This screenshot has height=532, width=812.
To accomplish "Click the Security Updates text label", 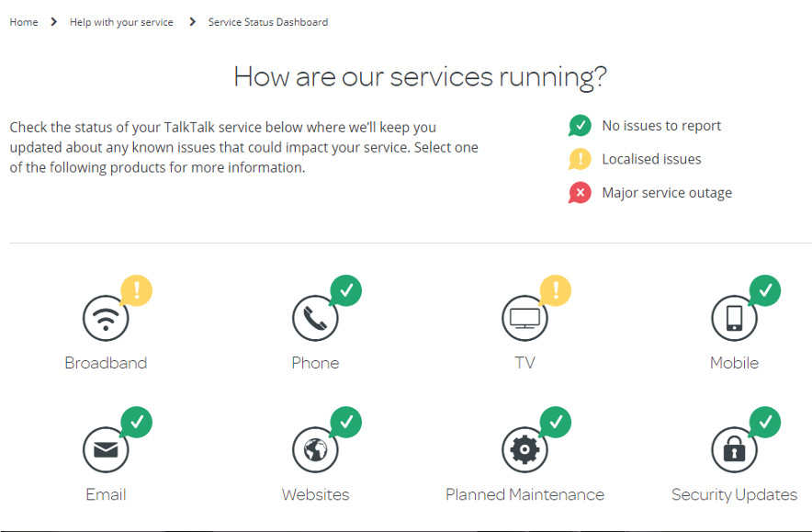I will (734, 495).
